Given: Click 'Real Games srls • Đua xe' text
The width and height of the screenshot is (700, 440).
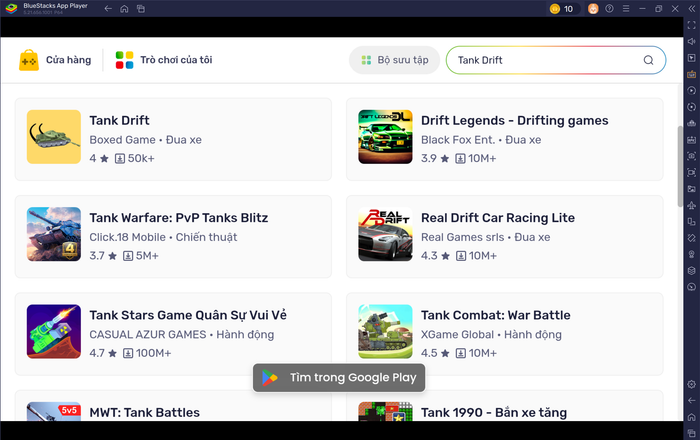Looking at the screenshot, I should [x=485, y=237].
